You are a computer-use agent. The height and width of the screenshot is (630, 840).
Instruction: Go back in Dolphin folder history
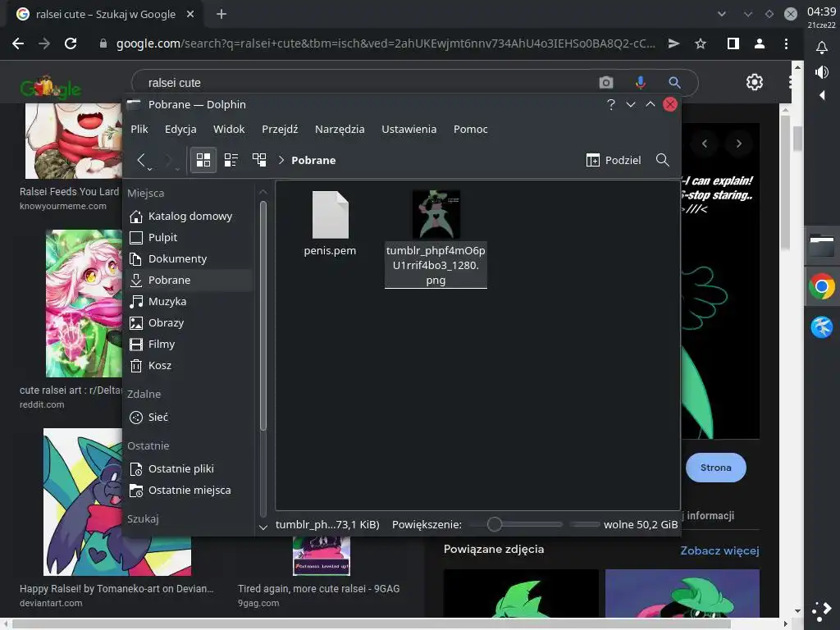pyautogui.click(x=141, y=160)
